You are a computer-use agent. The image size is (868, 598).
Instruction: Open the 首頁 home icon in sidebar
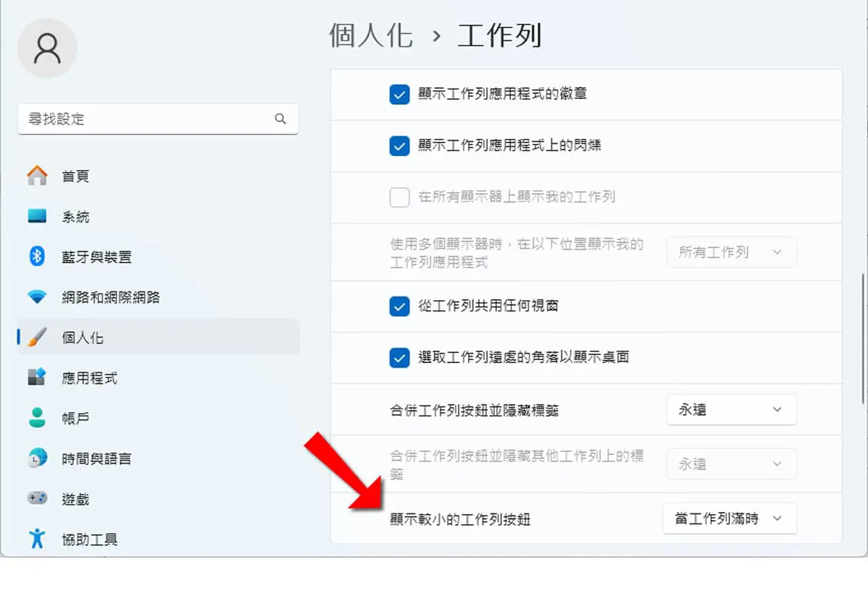[37, 176]
